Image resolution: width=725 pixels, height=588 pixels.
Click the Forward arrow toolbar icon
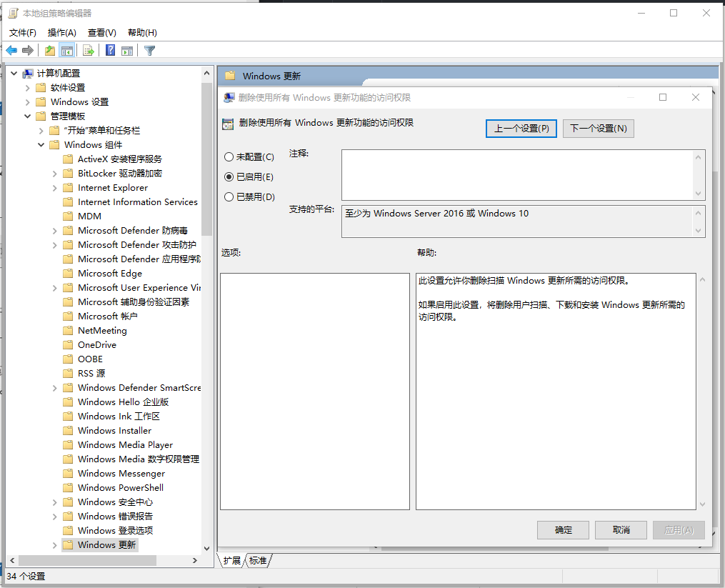tap(28, 51)
